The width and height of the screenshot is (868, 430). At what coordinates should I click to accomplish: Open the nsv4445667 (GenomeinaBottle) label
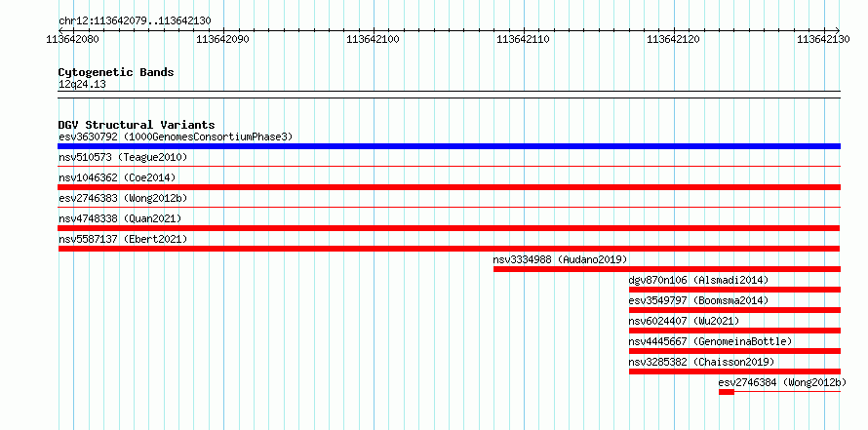click(710, 341)
